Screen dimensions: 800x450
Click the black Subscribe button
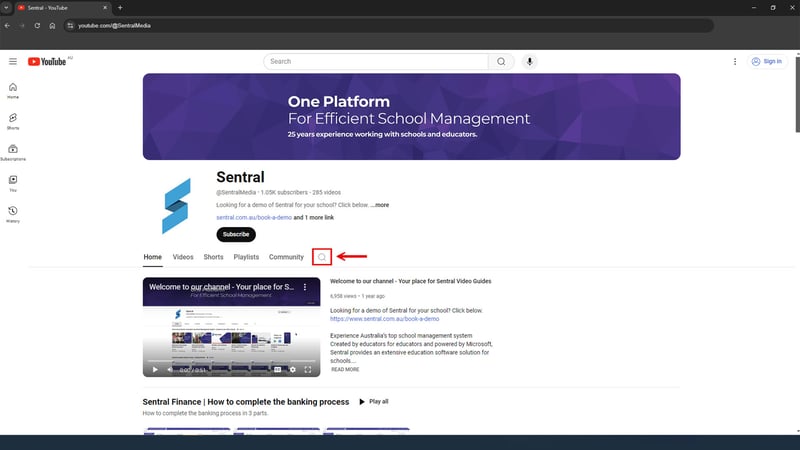[x=236, y=234]
